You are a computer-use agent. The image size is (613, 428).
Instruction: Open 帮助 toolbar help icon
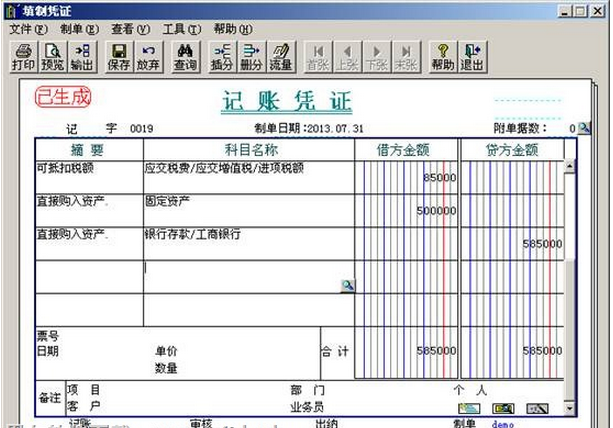(x=442, y=56)
